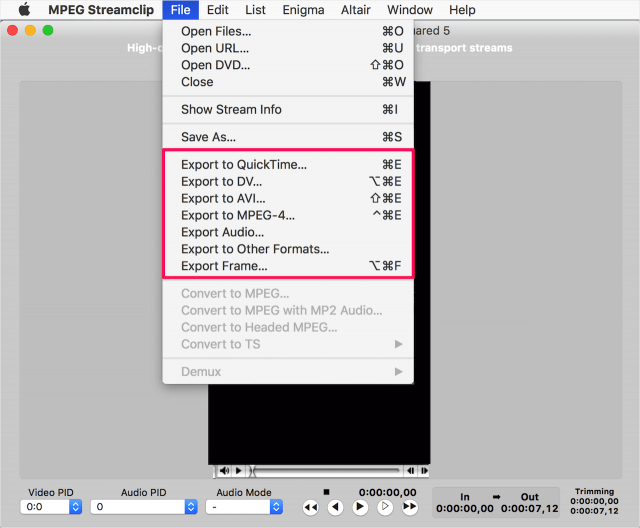640x528 pixels.
Task: Select Export Audio...
Action: click(288, 232)
